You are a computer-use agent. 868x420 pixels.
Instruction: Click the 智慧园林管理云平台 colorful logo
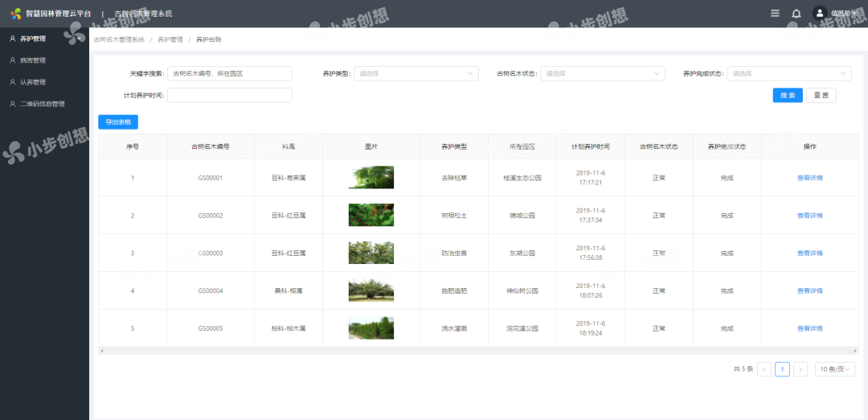(x=16, y=14)
